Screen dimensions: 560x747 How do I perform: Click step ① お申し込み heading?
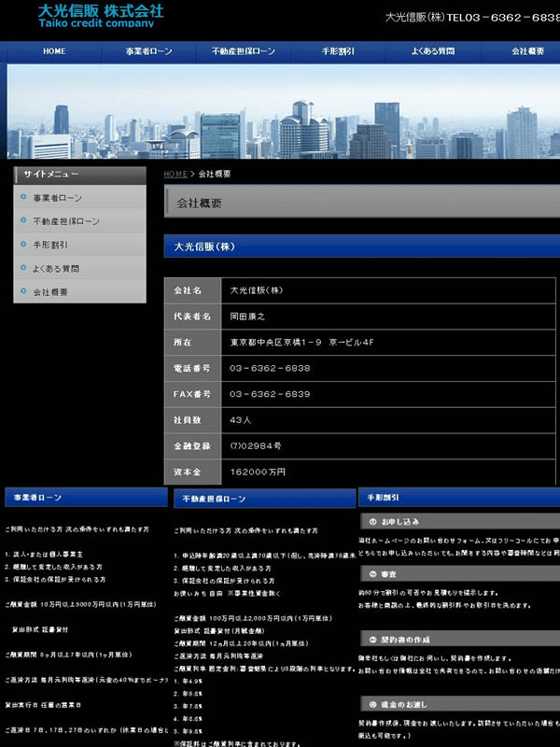click(x=460, y=522)
